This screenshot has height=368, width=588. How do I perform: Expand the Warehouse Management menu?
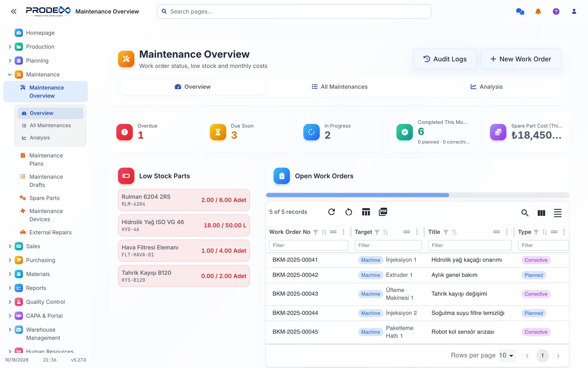click(10, 330)
